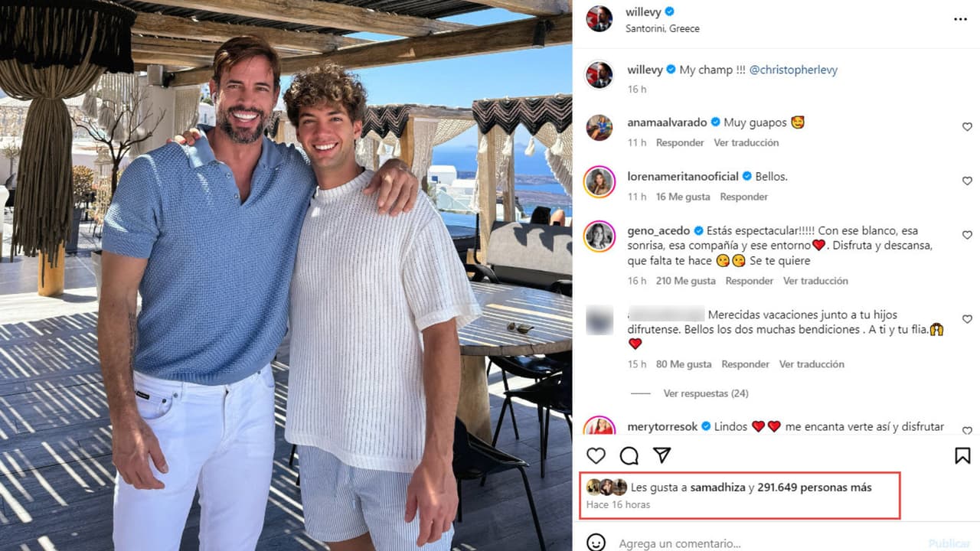Screen dimensions: 980x551
Task: Show translation for anamaalvarado's comment
Action: [746, 142]
